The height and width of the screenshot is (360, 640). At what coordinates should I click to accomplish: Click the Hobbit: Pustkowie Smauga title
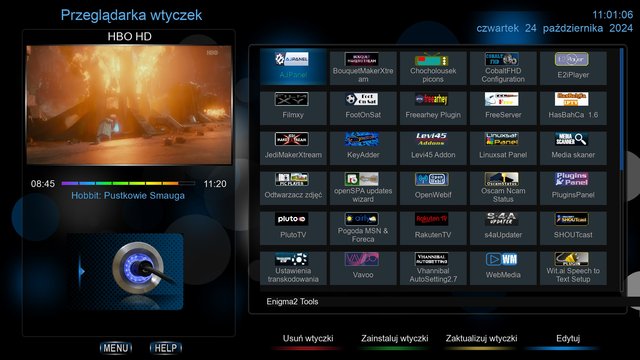pos(128,196)
